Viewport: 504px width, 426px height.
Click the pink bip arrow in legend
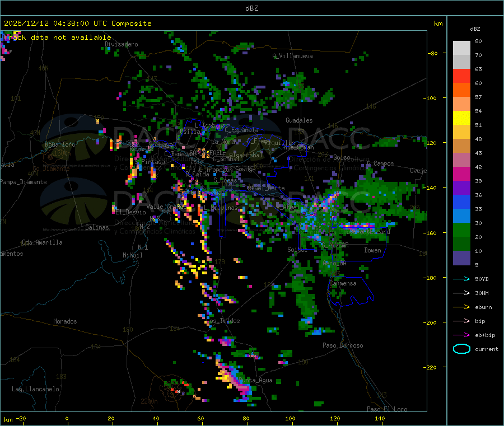coord(461,321)
